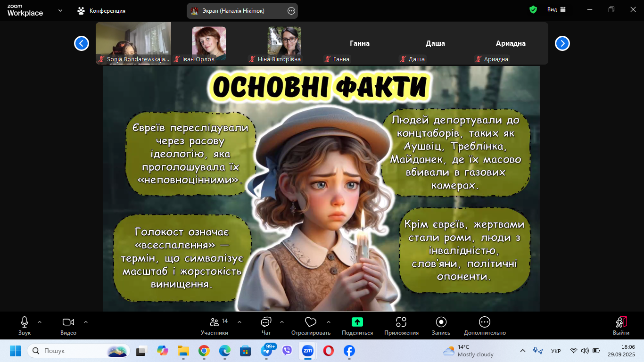Viewport: 644px width, 362px height.
Task: Click the Отреагировать heart reactions icon
Action: pyautogui.click(x=310, y=325)
